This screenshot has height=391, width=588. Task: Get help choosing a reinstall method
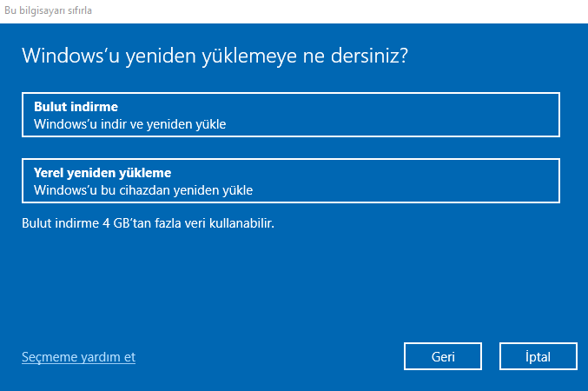pos(78,357)
